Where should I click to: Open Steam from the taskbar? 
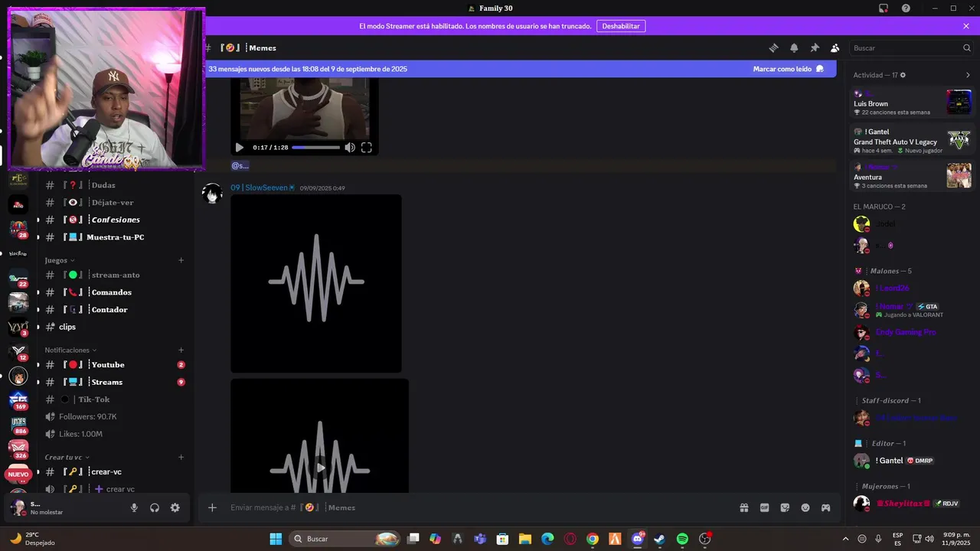pyautogui.click(x=659, y=539)
